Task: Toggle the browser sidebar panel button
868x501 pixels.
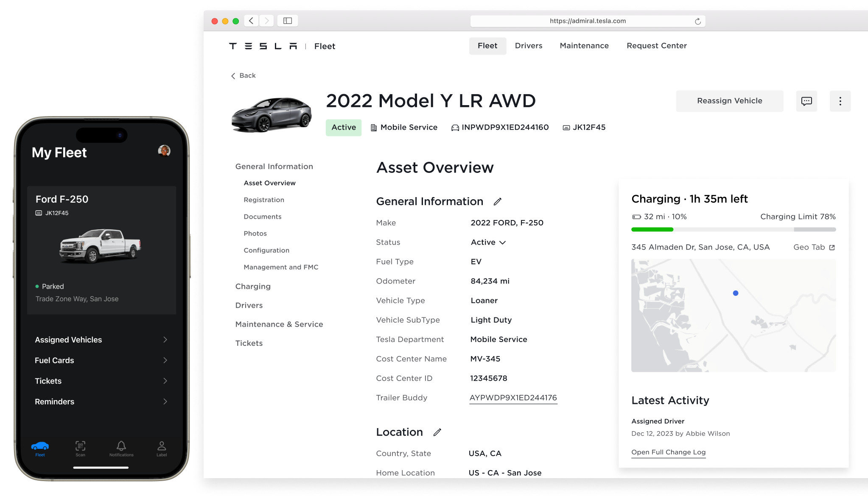Action: click(288, 21)
